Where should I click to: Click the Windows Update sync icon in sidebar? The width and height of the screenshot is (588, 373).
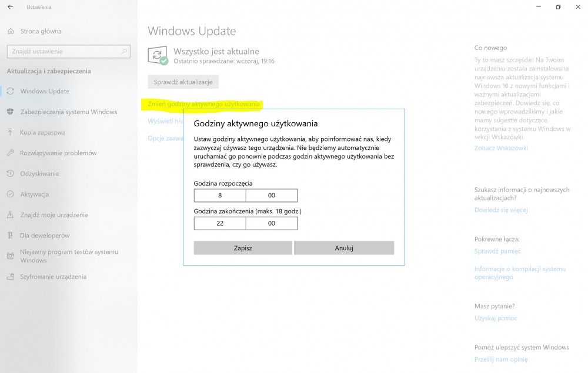(x=11, y=91)
